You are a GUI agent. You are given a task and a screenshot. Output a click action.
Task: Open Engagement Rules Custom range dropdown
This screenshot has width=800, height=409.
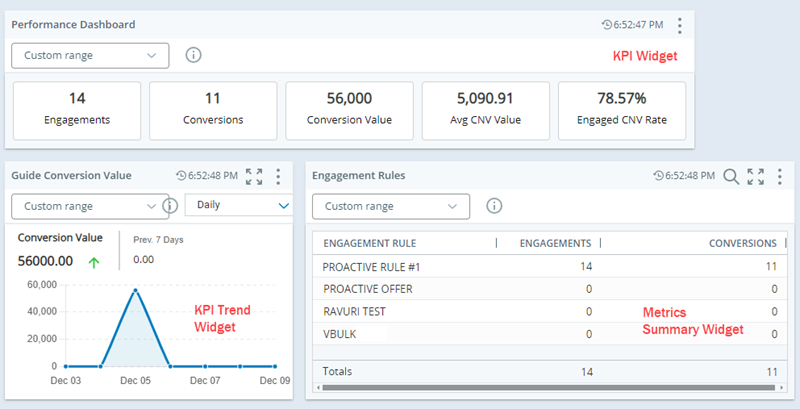click(x=391, y=206)
